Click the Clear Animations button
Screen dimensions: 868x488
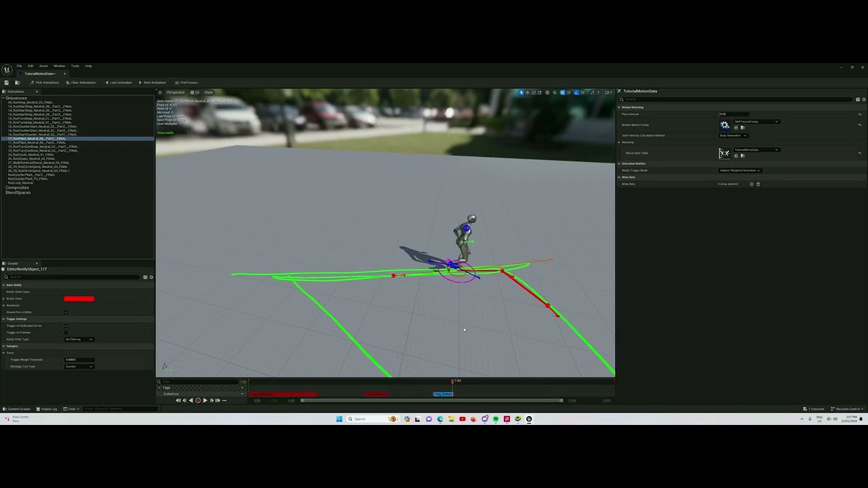(x=81, y=83)
